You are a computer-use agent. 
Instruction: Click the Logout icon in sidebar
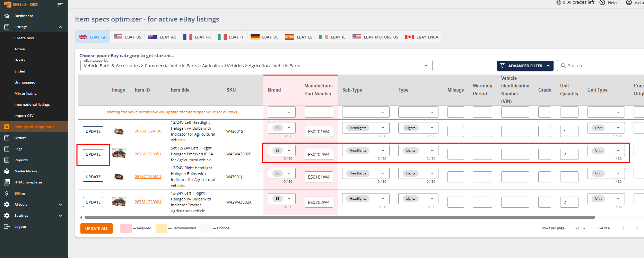7,227
